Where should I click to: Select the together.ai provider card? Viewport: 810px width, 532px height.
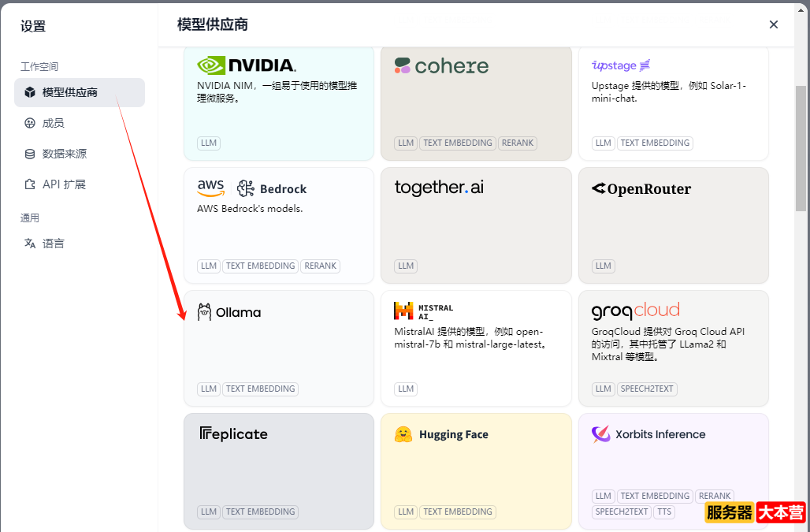[476, 225]
